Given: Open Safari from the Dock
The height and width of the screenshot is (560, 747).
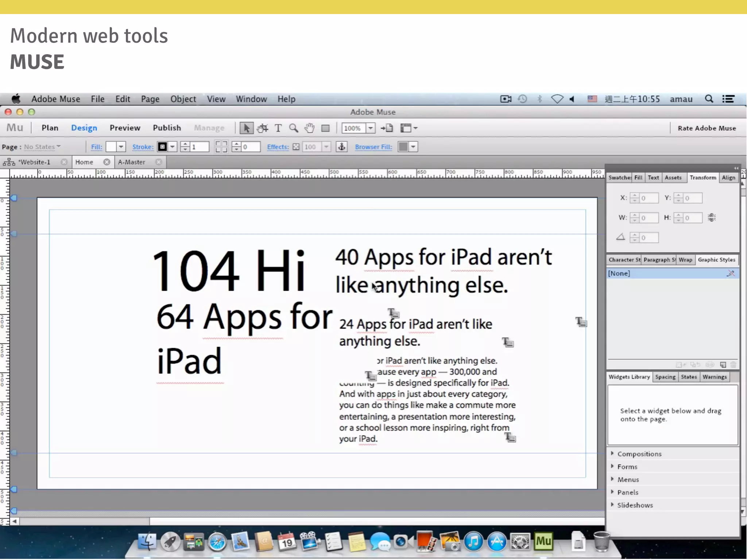Looking at the screenshot, I should 217,542.
